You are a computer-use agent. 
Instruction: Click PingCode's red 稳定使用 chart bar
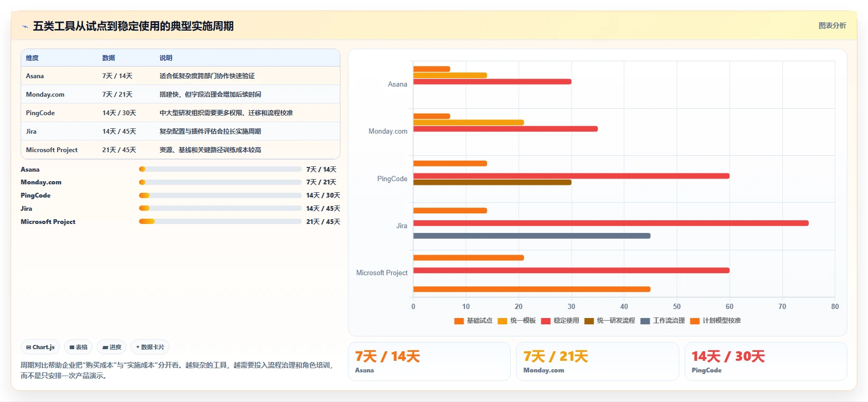coord(571,176)
